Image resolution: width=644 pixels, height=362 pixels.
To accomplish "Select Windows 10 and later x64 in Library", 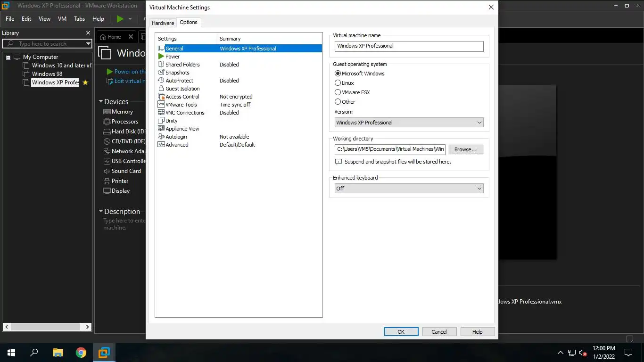I will point(61,66).
